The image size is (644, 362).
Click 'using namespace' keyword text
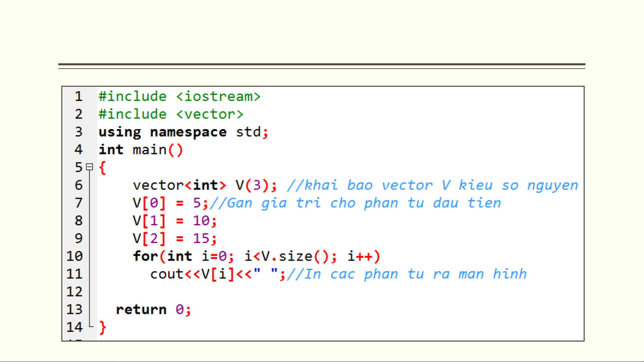pyautogui.click(x=163, y=132)
